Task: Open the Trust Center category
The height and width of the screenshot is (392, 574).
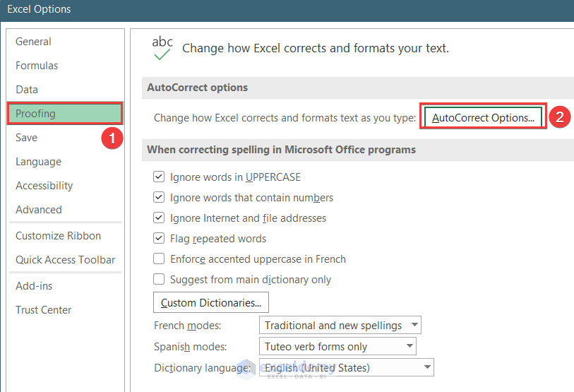Action: tap(43, 310)
